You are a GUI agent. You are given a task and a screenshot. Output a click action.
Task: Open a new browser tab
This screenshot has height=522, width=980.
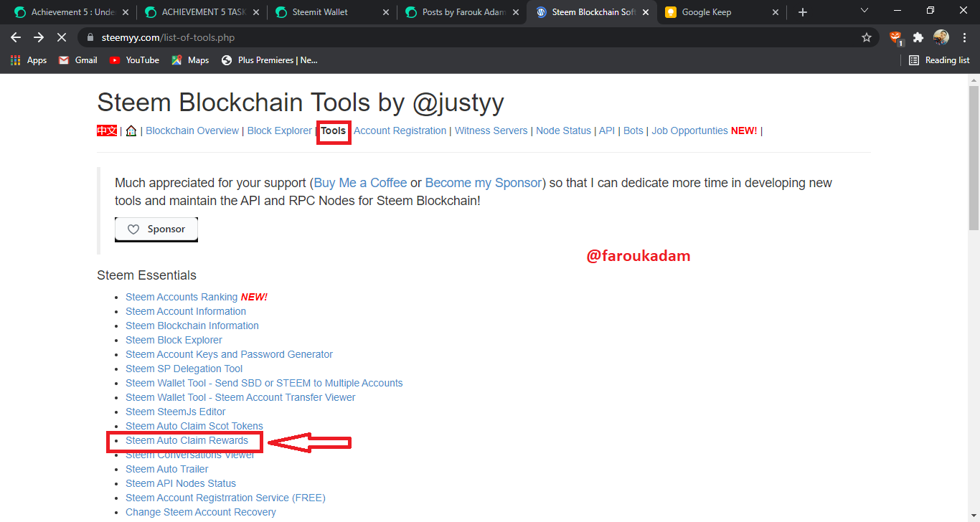point(803,12)
